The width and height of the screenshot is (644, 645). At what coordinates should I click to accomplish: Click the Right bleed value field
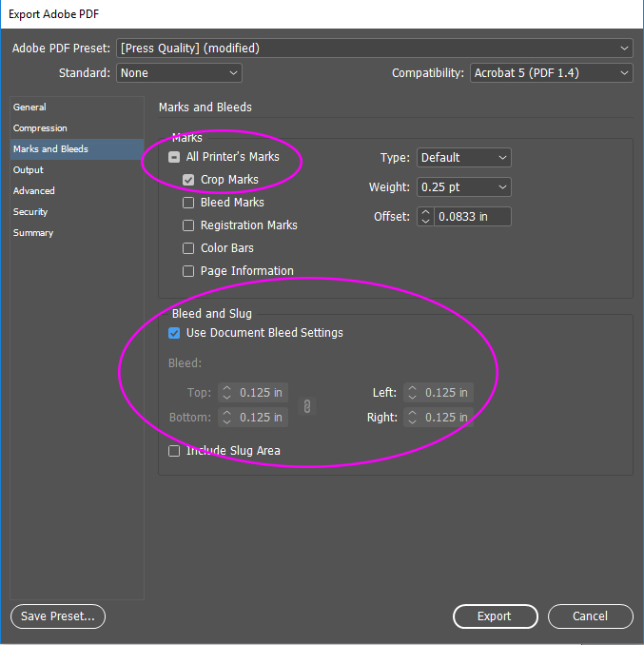click(x=446, y=417)
